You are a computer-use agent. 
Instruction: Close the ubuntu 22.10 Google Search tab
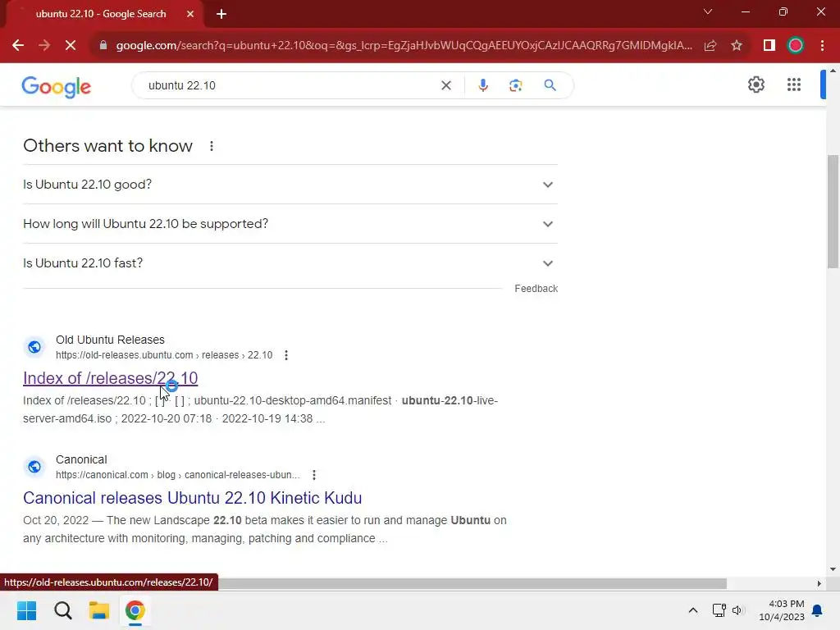tap(190, 14)
